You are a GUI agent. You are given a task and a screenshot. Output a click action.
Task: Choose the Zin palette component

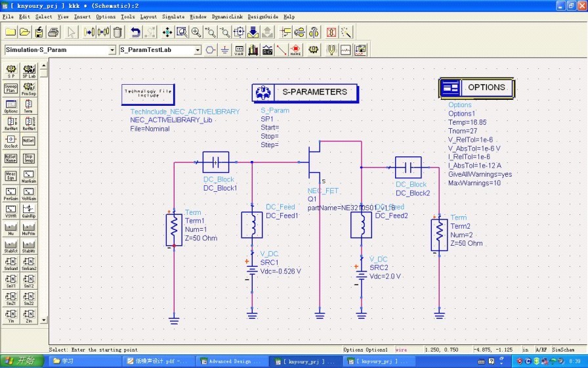(x=29, y=316)
